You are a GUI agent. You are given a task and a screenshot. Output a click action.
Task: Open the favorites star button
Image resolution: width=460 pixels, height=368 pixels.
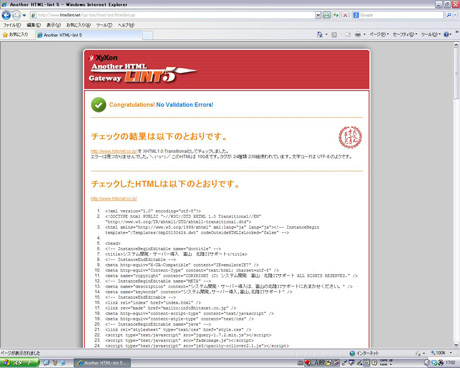click(15, 34)
